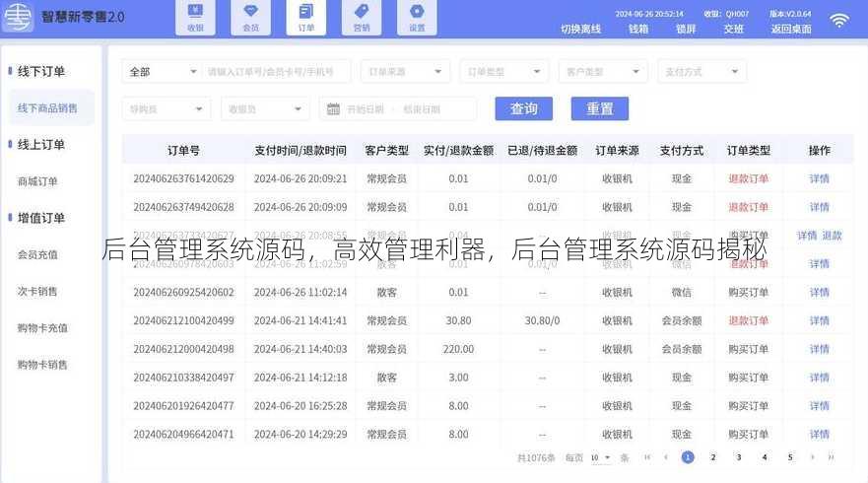Click the first page arrow
868x483 pixels.
pyautogui.click(x=647, y=457)
